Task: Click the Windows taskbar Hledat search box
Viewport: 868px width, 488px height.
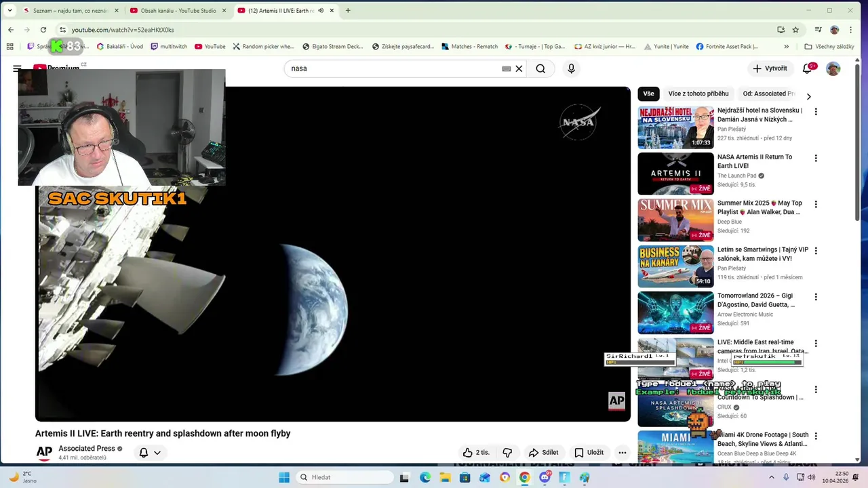Action: pos(346,477)
